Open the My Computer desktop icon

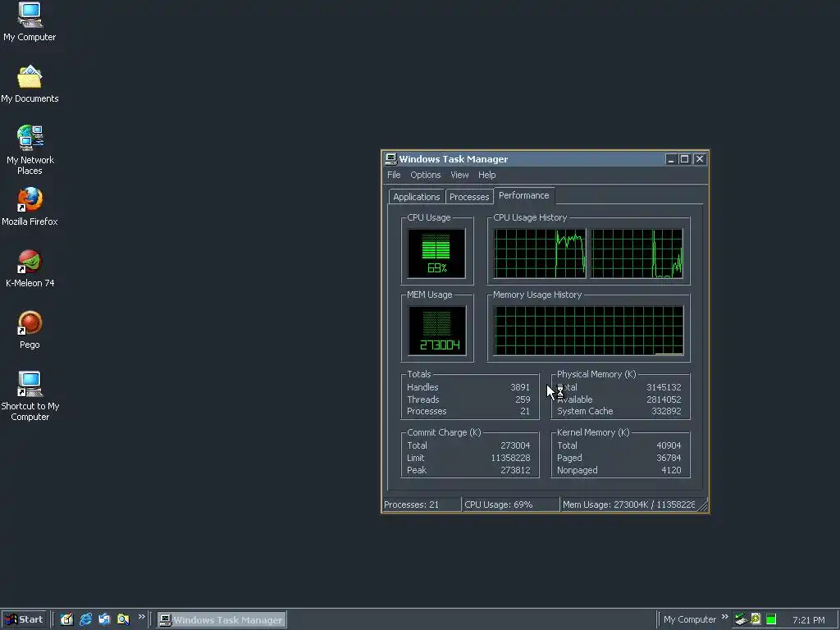click(30, 21)
